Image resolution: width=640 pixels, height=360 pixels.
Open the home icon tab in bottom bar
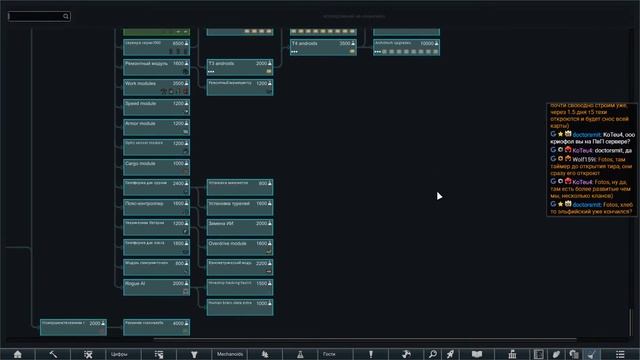[18, 354]
